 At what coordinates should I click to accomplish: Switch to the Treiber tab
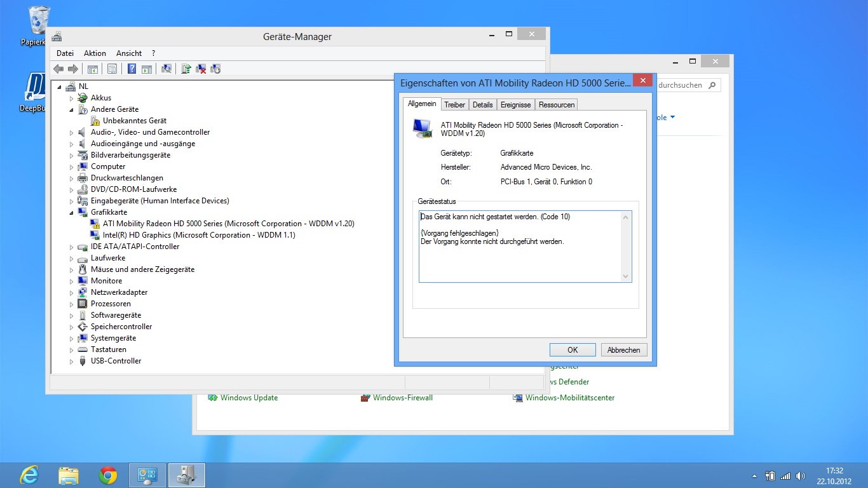(x=454, y=105)
